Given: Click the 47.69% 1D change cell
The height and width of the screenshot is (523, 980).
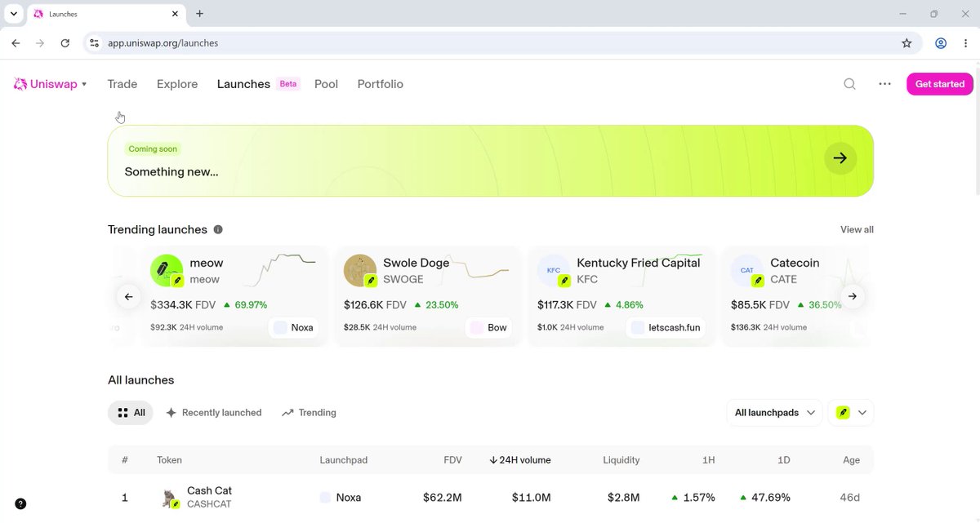Looking at the screenshot, I should (x=765, y=497).
